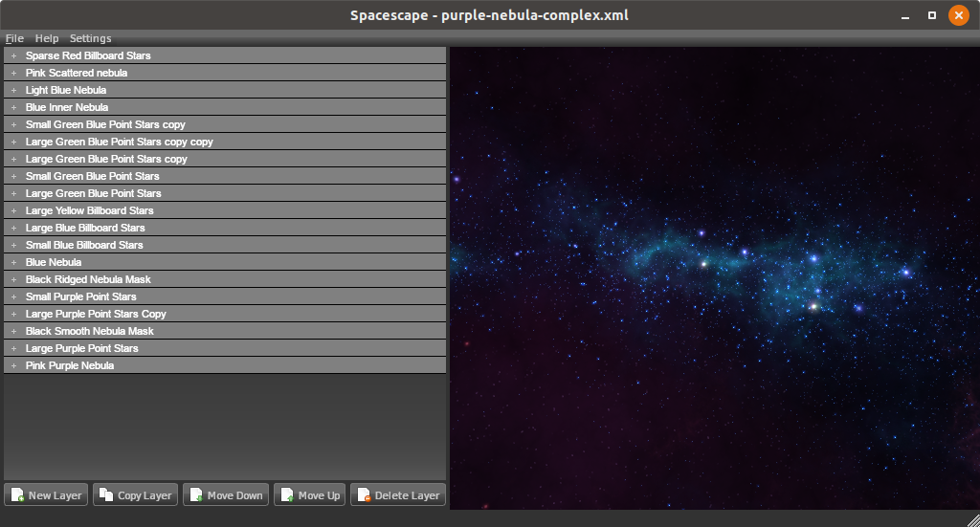The width and height of the screenshot is (980, 527).
Task: Open the Help menu
Action: (47, 38)
